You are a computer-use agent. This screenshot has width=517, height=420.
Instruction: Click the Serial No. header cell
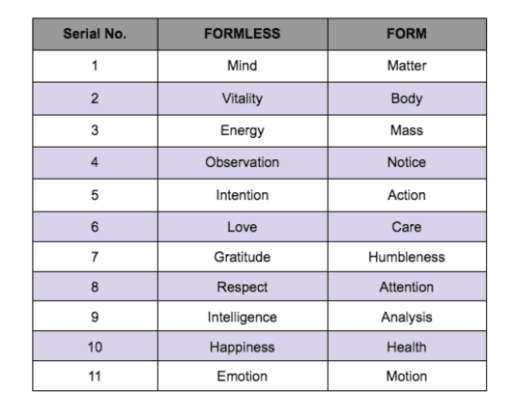pyautogui.click(x=95, y=34)
